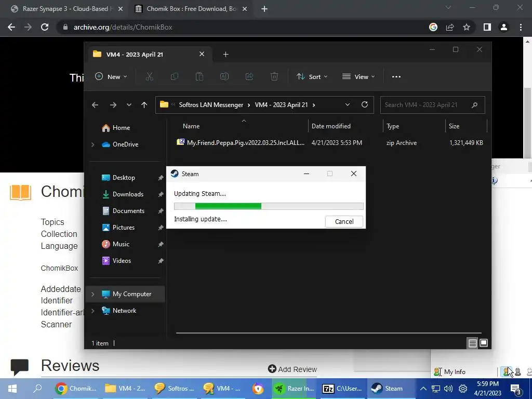Click the volume icon in system tray
532x399 pixels.
coord(448,389)
